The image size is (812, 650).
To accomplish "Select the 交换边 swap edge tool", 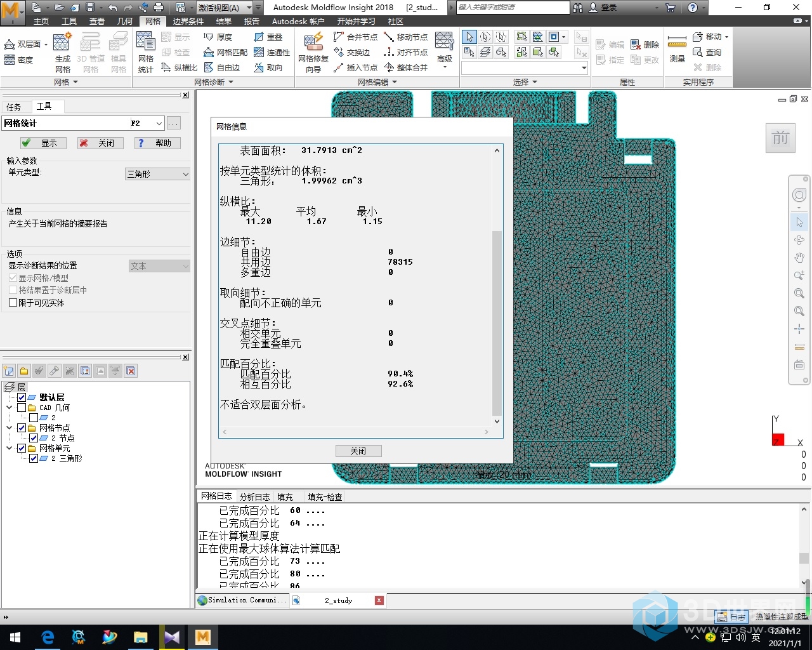I will (x=351, y=52).
